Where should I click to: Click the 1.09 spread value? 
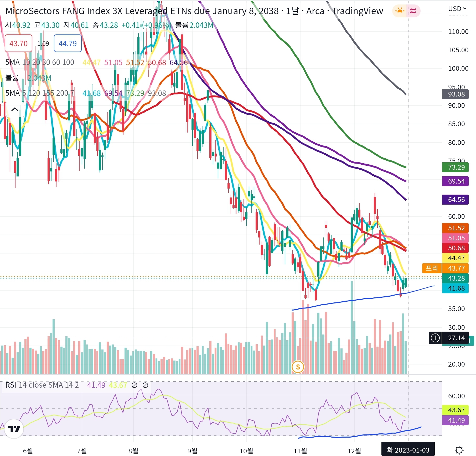point(43,43)
